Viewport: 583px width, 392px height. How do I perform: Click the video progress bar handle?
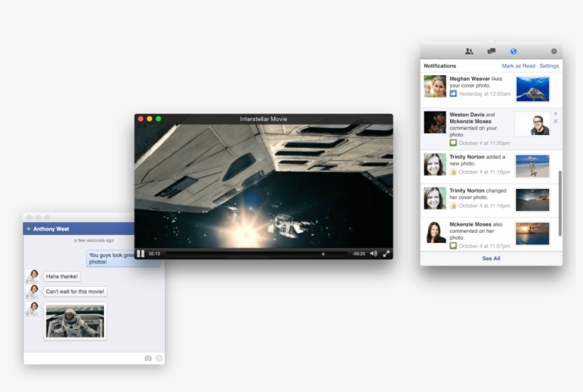(x=323, y=254)
